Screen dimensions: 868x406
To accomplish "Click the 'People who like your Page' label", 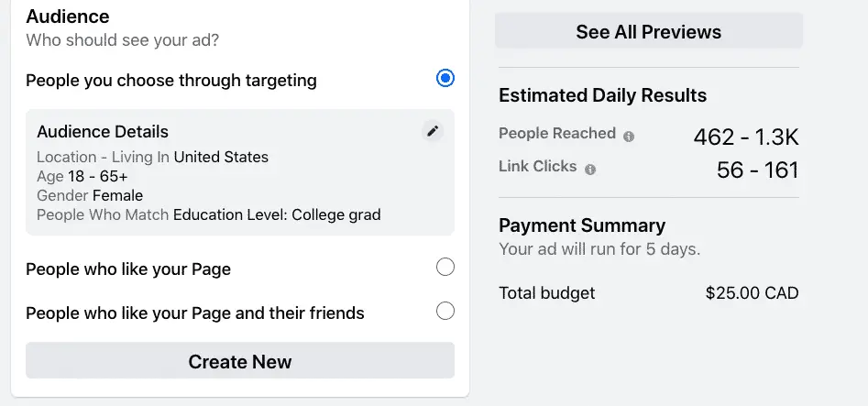I will click(128, 269).
